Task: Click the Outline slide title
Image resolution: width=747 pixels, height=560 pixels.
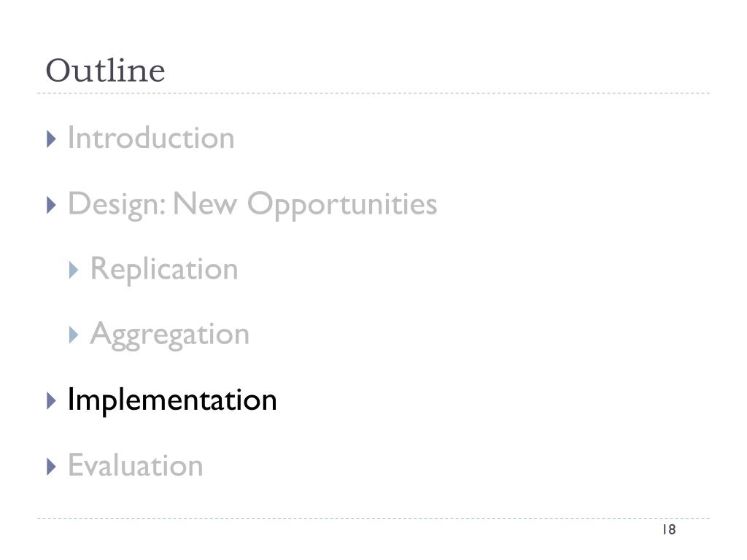Action: (105, 71)
